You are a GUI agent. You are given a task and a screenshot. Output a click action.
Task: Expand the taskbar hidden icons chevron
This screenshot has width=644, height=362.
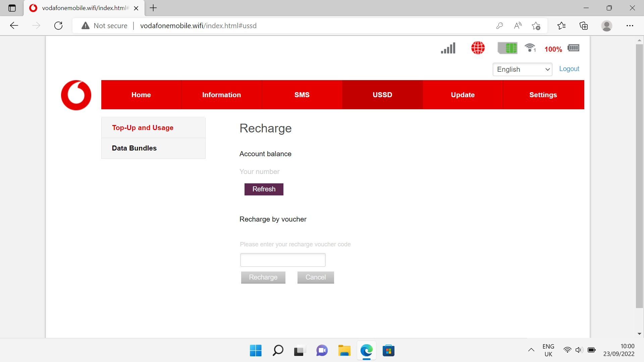[531, 350]
